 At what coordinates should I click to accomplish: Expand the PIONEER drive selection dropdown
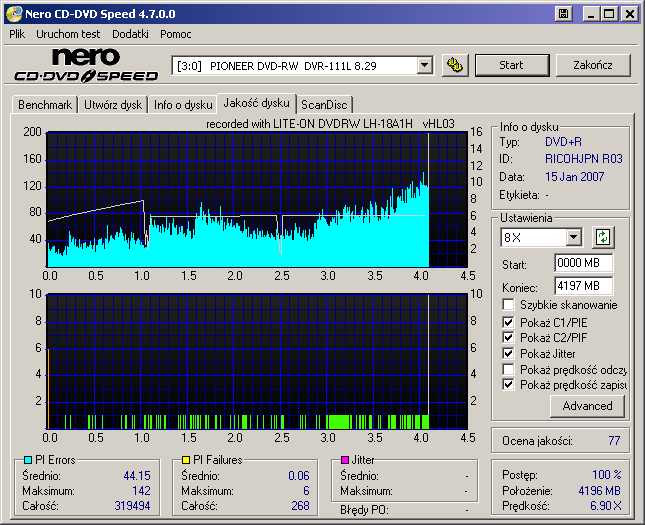pyautogui.click(x=424, y=65)
